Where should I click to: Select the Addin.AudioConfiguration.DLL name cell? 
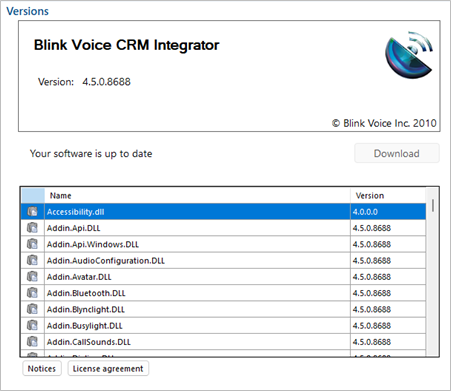(x=197, y=260)
